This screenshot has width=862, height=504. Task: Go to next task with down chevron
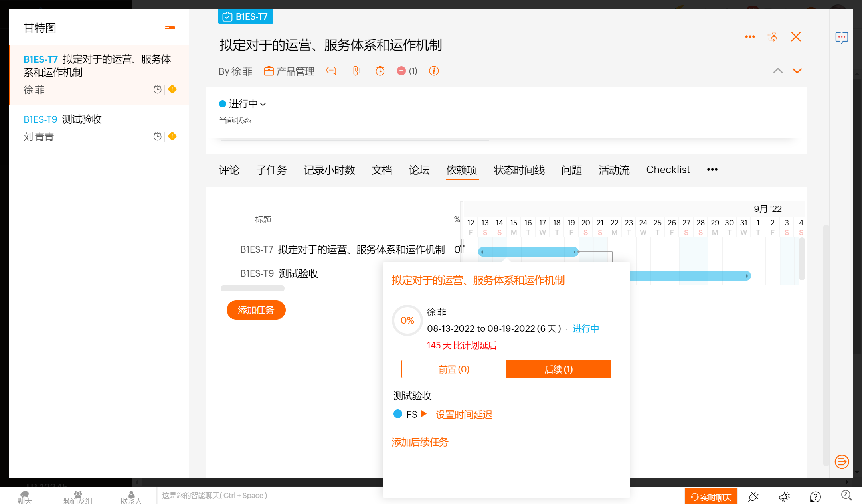click(797, 71)
